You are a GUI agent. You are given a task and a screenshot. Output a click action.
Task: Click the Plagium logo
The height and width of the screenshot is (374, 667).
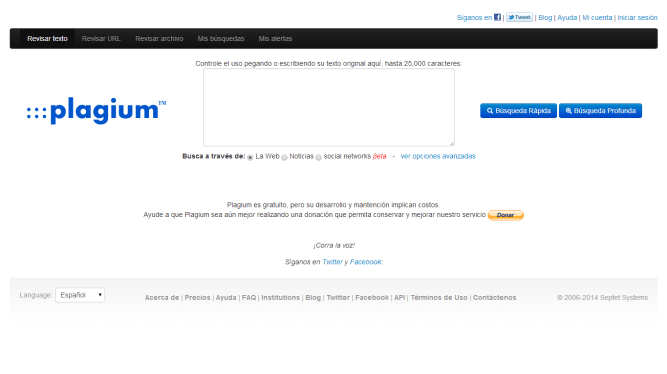click(x=97, y=111)
